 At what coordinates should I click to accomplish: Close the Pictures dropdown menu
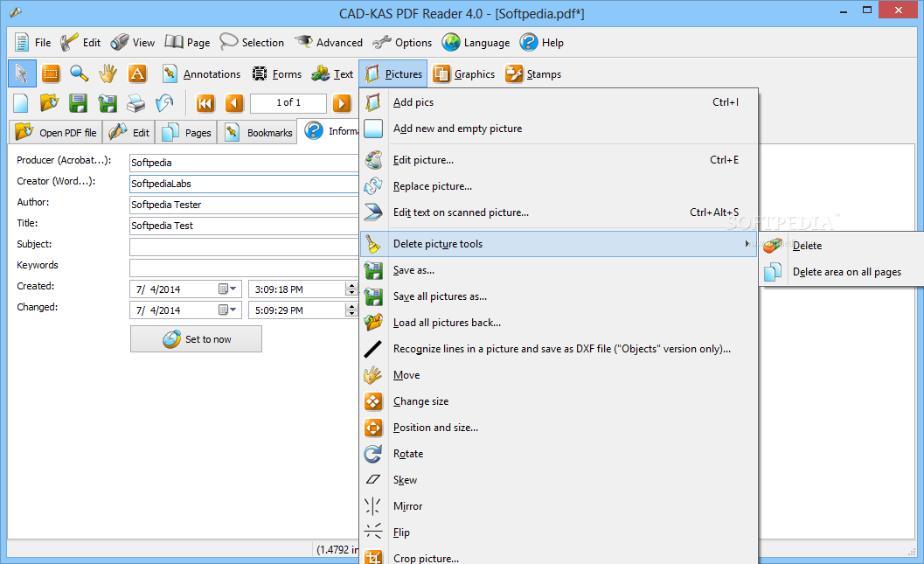(x=393, y=73)
